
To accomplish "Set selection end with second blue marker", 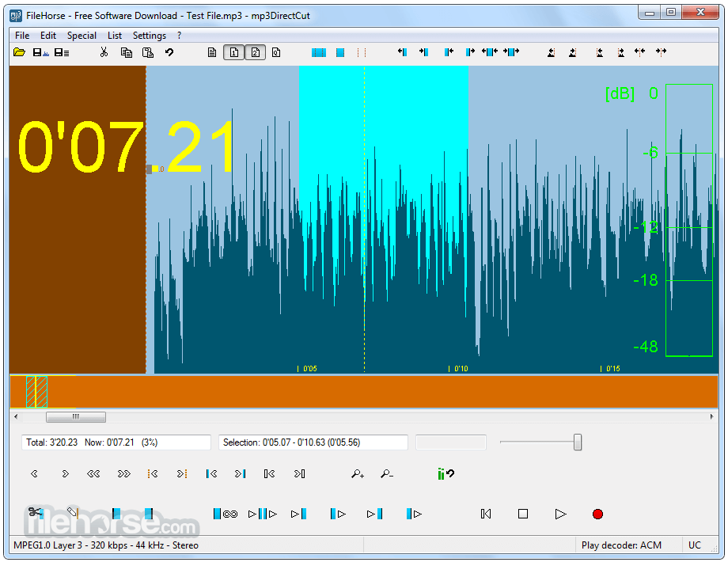I will (149, 513).
